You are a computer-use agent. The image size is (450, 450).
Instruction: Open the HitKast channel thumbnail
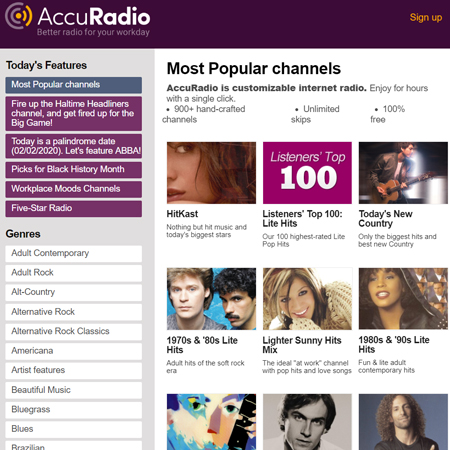[x=211, y=173]
